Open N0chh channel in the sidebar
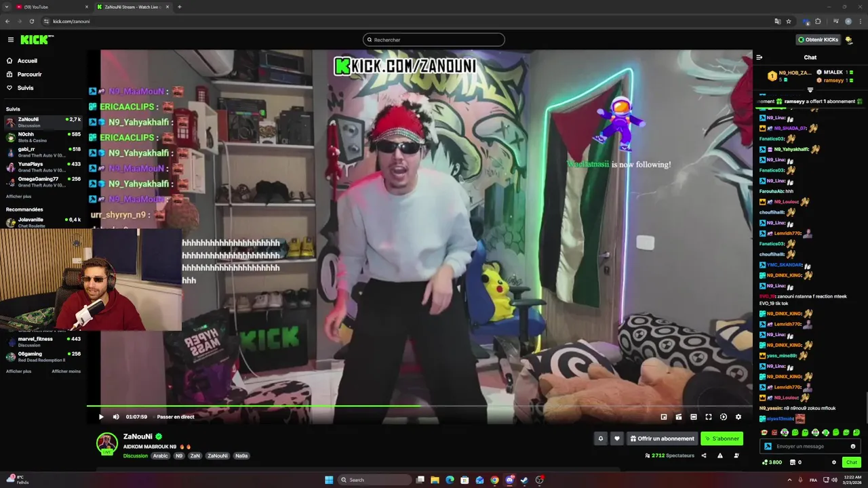868x488 pixels. click(x=43, y=137)
